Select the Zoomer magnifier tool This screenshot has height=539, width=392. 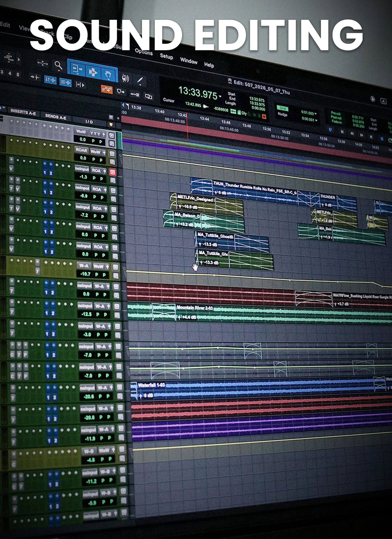click(58, 65)
